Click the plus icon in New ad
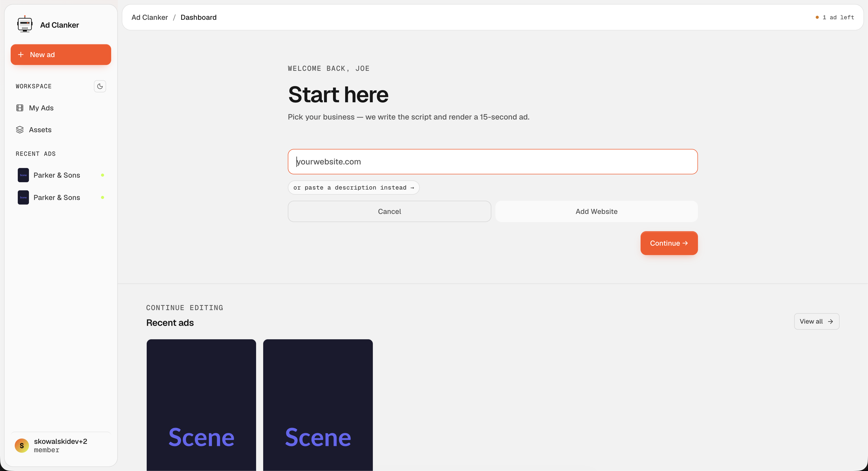The height and width of the screenshot is (471, 868). click(x=21, y=55)
